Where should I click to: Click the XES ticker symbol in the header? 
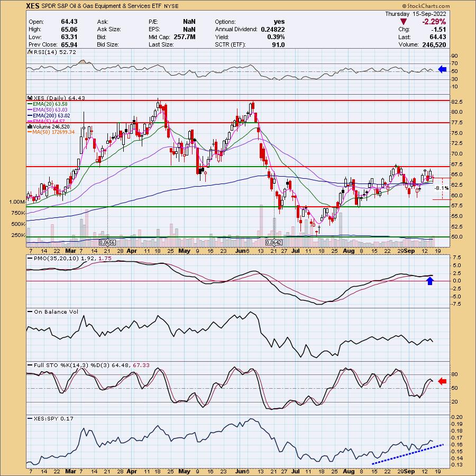tap(32, 6)
